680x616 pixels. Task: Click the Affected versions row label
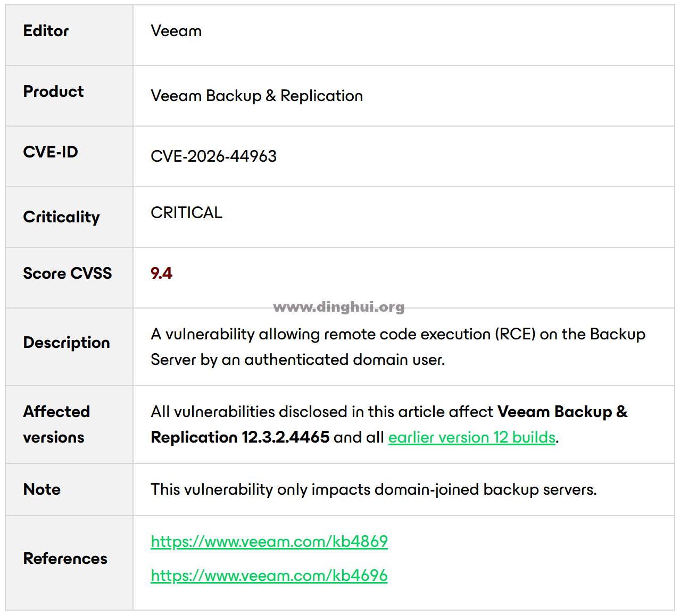56,424
